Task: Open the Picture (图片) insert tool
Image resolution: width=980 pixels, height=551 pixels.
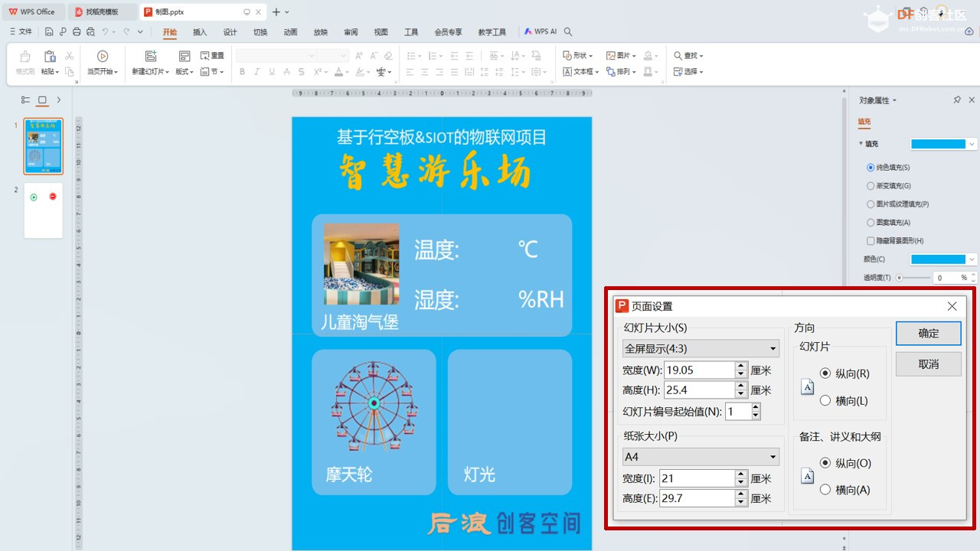Action: 621,56
